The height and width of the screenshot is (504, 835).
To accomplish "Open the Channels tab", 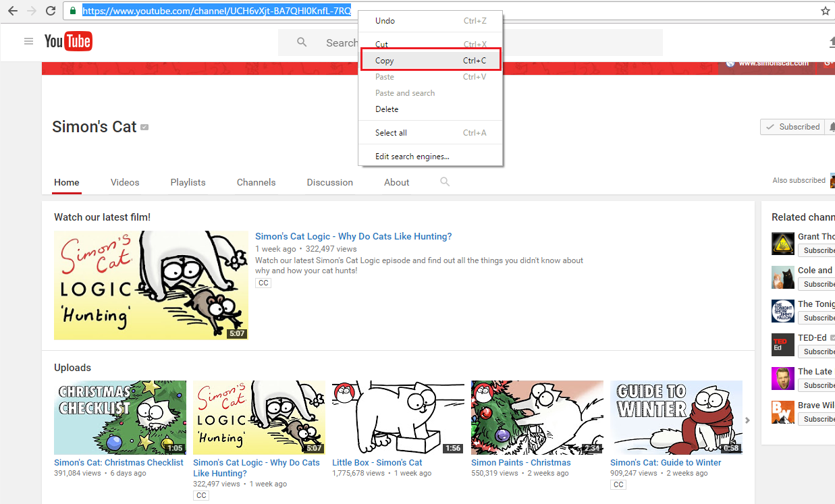I will click(256, 182).
